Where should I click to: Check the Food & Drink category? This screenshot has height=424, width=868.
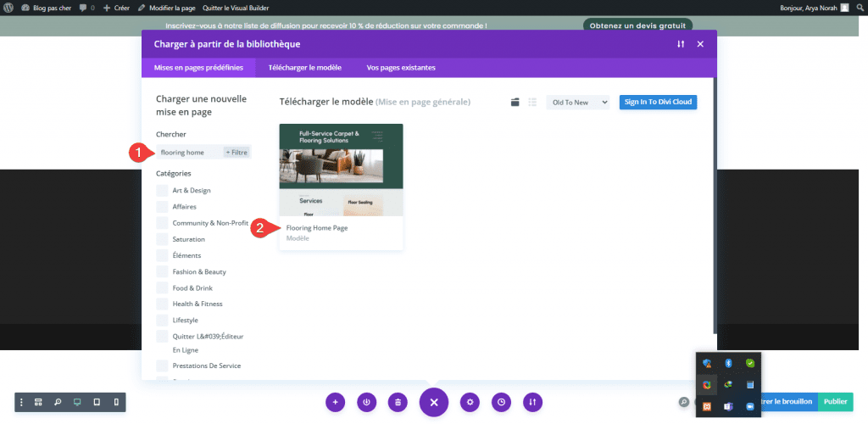tap(162, 287)
